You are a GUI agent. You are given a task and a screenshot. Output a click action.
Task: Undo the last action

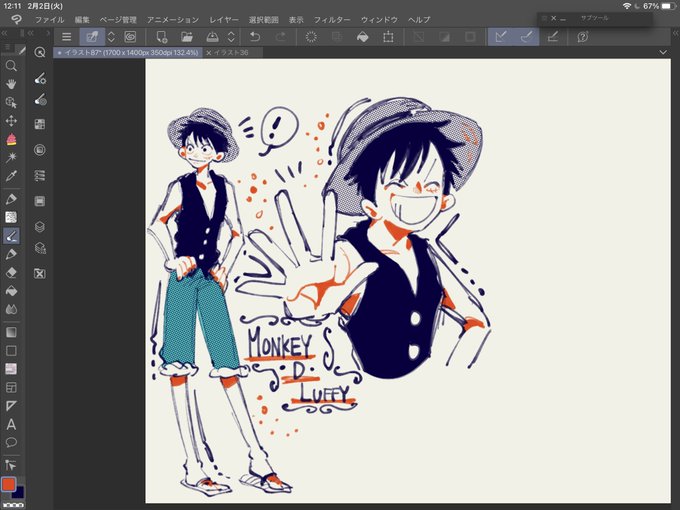coord(255,37)
